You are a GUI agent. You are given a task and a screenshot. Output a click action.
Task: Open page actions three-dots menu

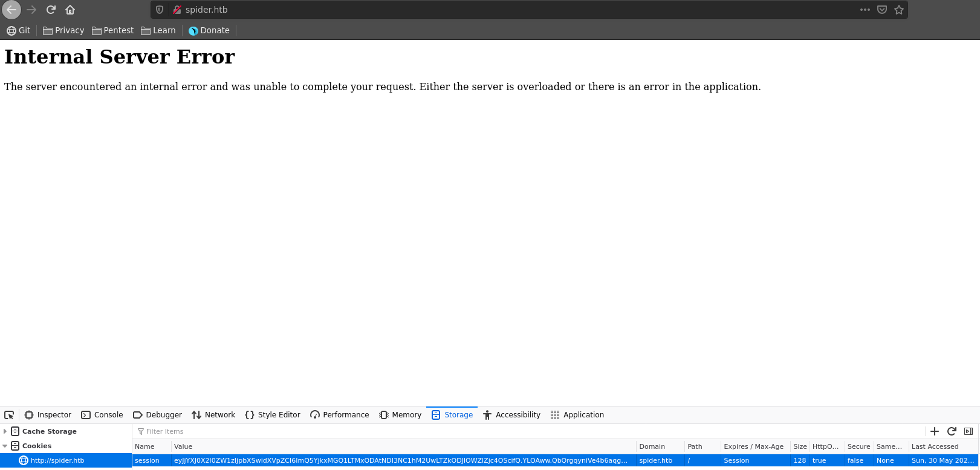865,10
